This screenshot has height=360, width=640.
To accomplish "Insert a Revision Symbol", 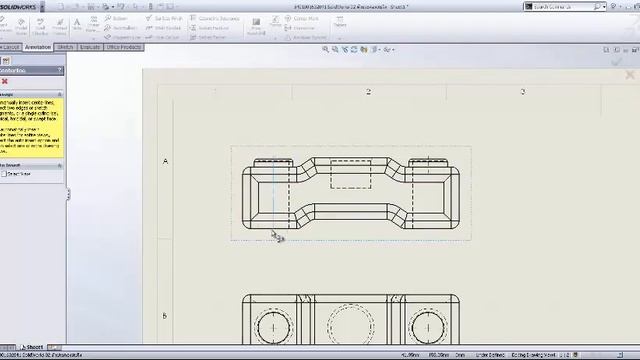I will coord(305,37).
